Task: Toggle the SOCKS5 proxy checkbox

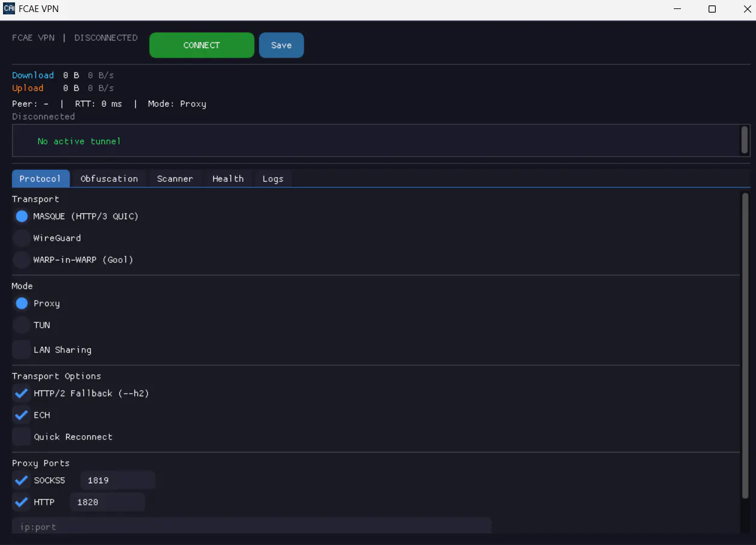Action: pos(22,480)
